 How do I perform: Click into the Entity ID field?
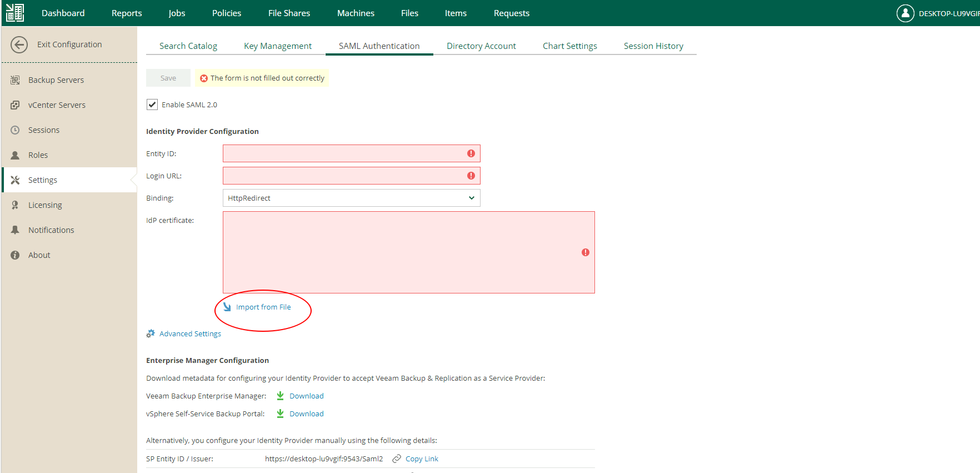click(352, 153)
